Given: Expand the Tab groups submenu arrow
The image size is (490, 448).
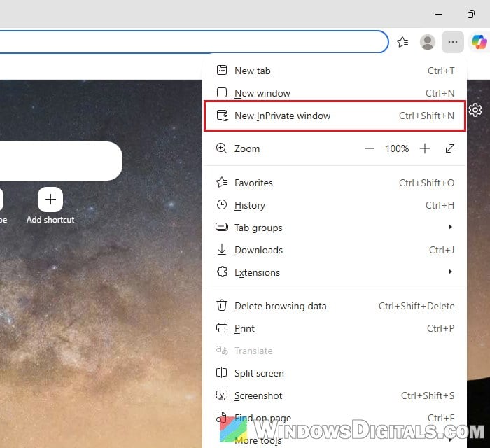Looking at the screenshot, I should point(450,227).
